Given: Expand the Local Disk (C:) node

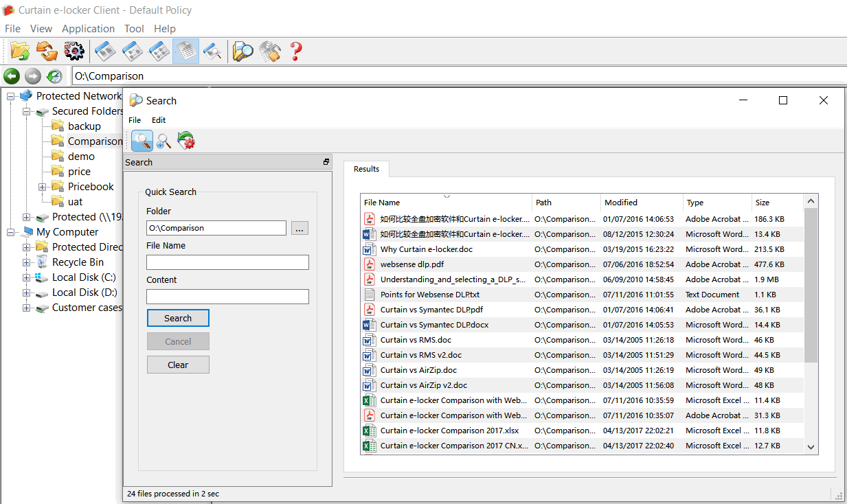Looking at the screenshot, I should pyautogui.click(x=26, y=277).
